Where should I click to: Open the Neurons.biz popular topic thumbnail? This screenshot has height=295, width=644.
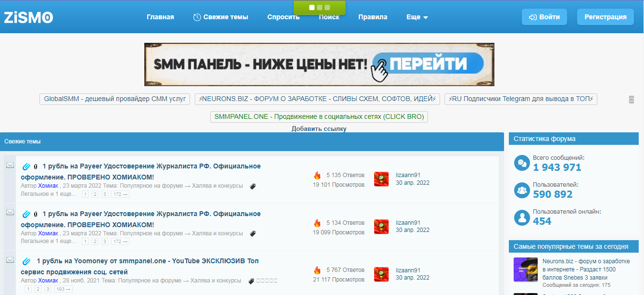(525, 269)
